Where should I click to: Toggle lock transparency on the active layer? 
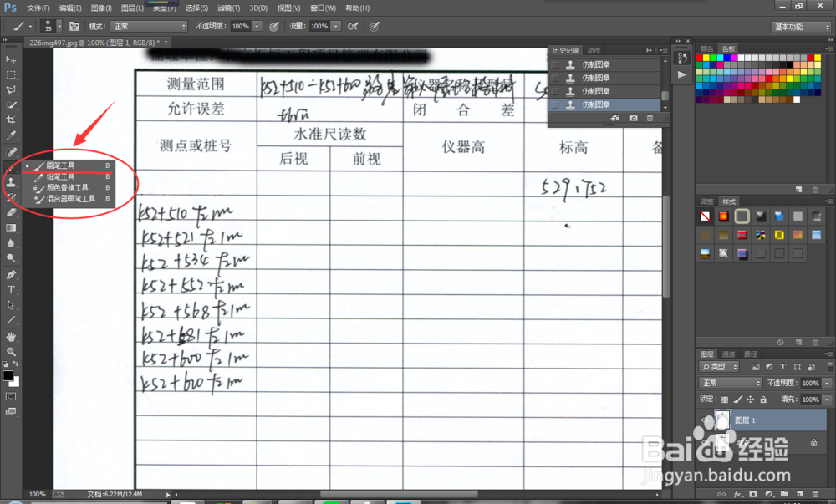[x=725, y=400]
